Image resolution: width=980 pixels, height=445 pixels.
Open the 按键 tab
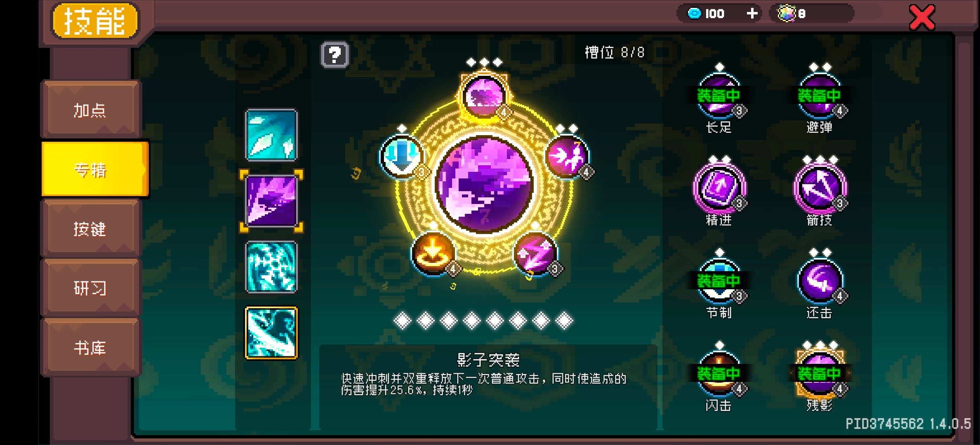[x=91, y=229]
